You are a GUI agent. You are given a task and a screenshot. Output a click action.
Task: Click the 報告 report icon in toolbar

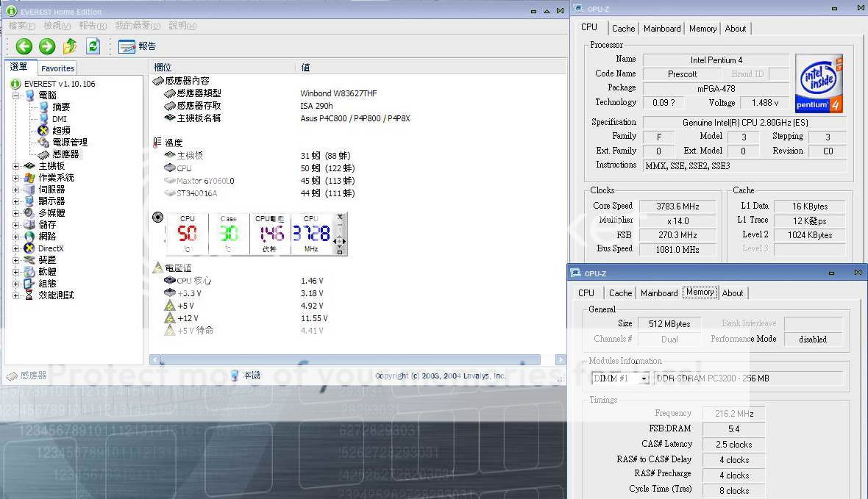(x=137, y=46)
